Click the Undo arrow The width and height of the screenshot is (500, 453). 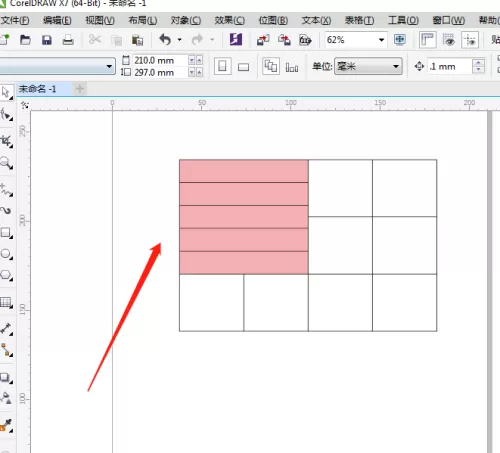pyautogui.click(x=165, y=40)
